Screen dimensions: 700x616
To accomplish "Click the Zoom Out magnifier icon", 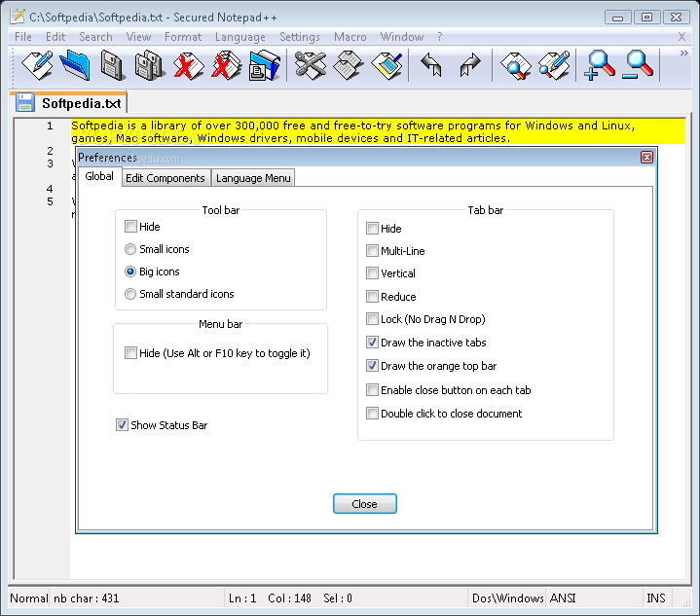I will point(638,65).
